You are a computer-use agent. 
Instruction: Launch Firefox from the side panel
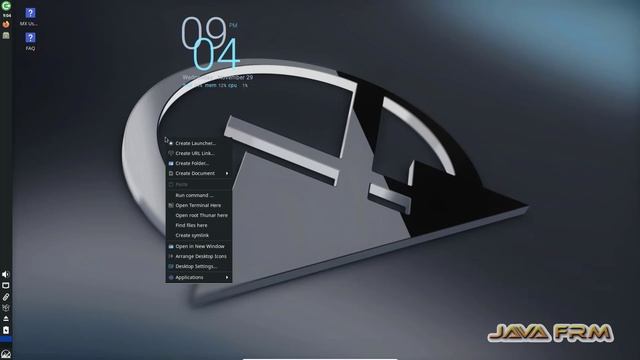pos(6,24)
